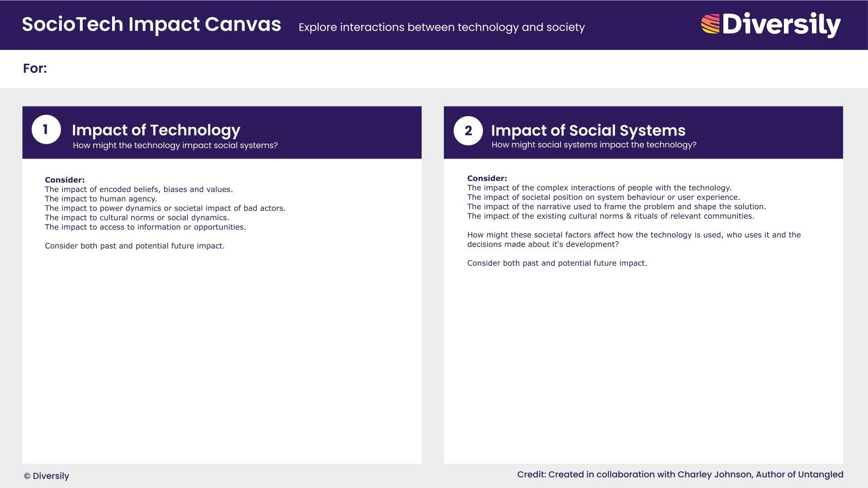Click the line about power dynamics and bad actors
The image size is (868, 488).
[165, 208]
